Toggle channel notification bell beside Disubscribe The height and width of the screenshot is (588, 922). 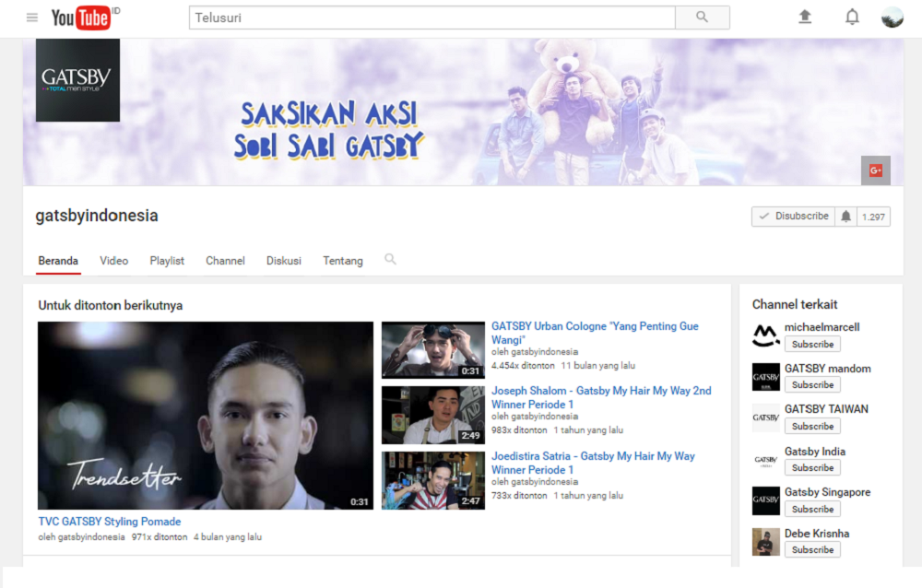click(x=845, y=217)
